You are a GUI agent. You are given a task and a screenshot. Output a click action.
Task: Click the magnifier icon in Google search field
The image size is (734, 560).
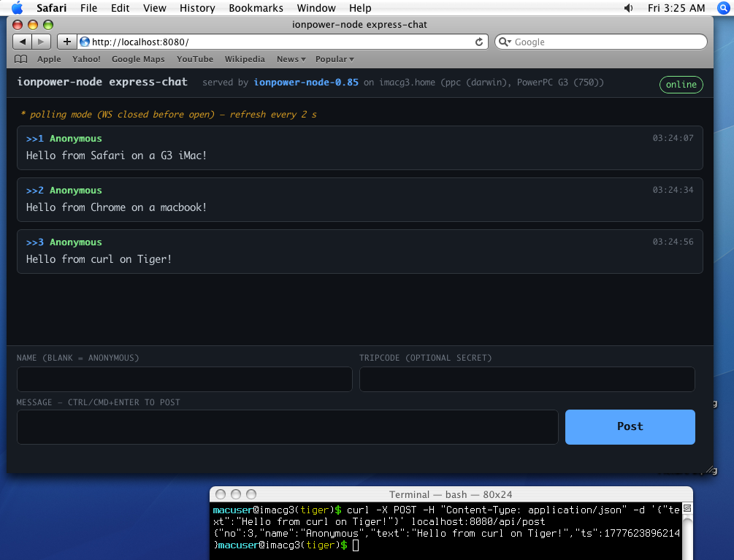coord(504,42)
